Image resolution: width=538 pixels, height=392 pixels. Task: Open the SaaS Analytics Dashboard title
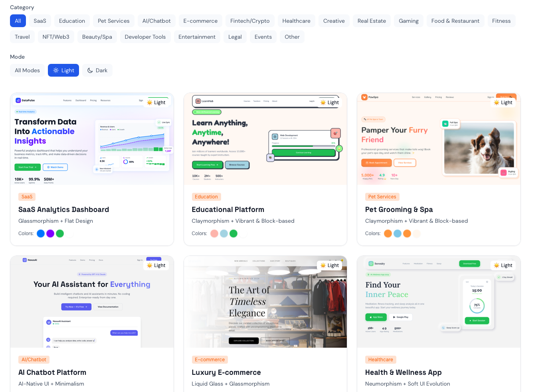click(64, 210)
